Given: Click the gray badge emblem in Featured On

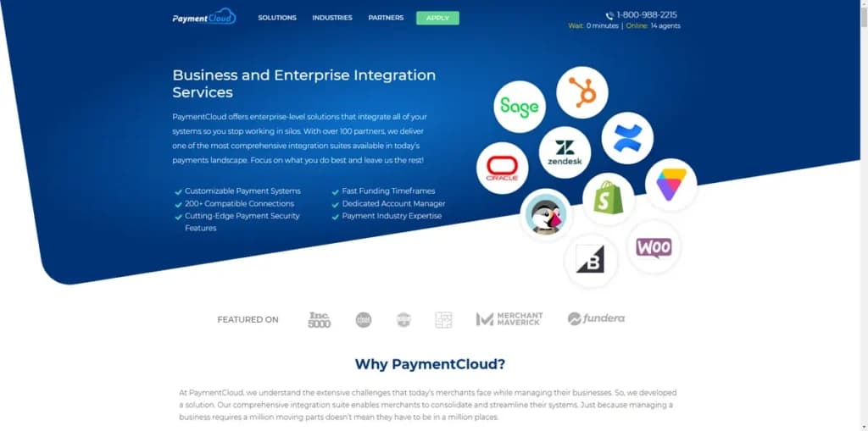Looking at the screenshot, I should 403,320.
